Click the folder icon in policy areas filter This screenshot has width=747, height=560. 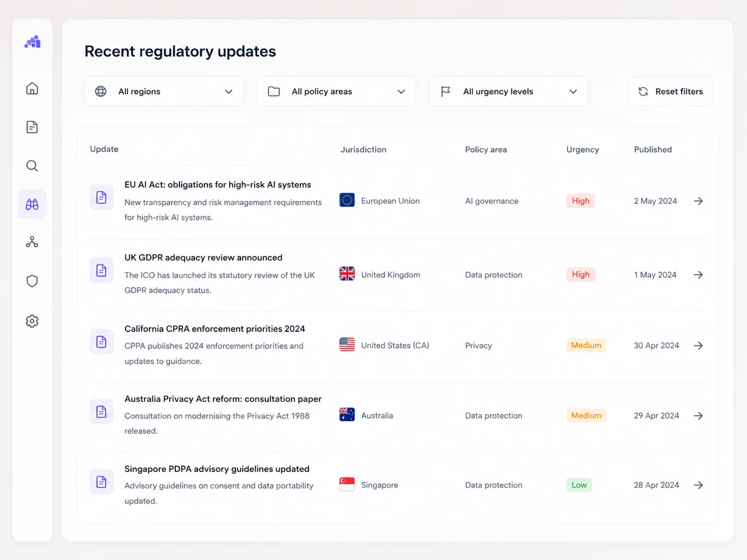click(274, 91)
